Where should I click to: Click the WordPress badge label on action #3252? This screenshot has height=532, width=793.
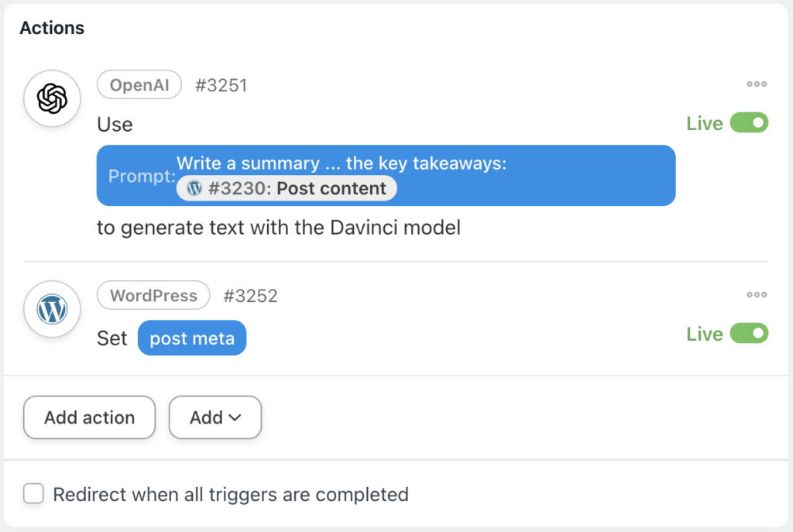click(153, 295)
